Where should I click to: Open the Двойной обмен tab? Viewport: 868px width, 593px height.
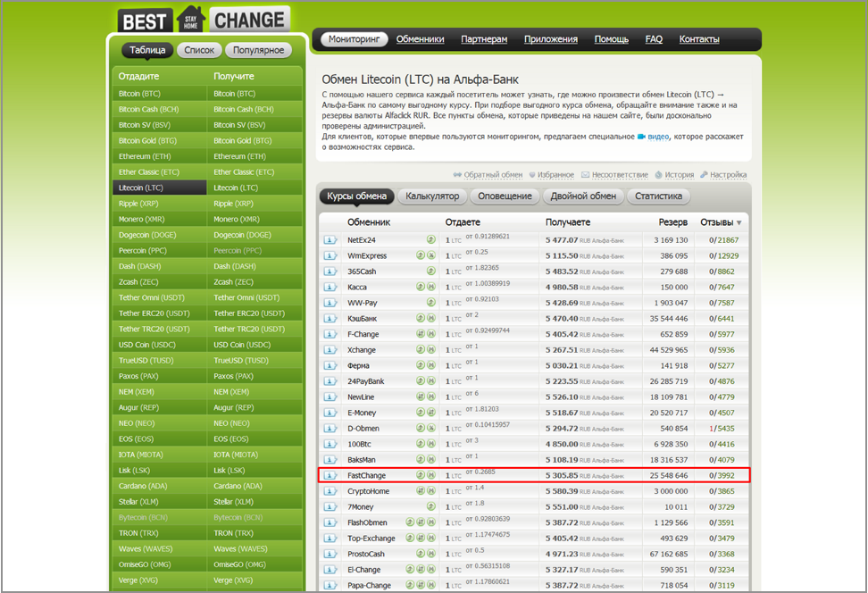click(x=583, y=196)
